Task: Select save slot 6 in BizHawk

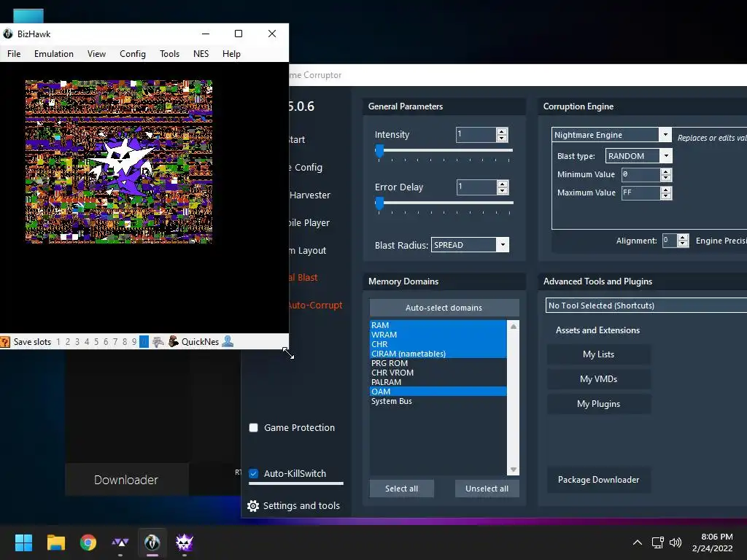Action: pos(106,342)
